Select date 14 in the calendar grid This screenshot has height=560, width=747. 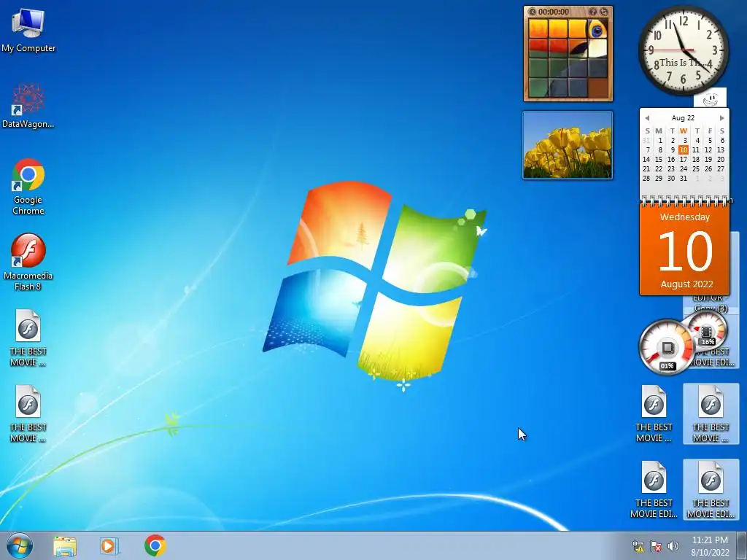click(646, 159)
